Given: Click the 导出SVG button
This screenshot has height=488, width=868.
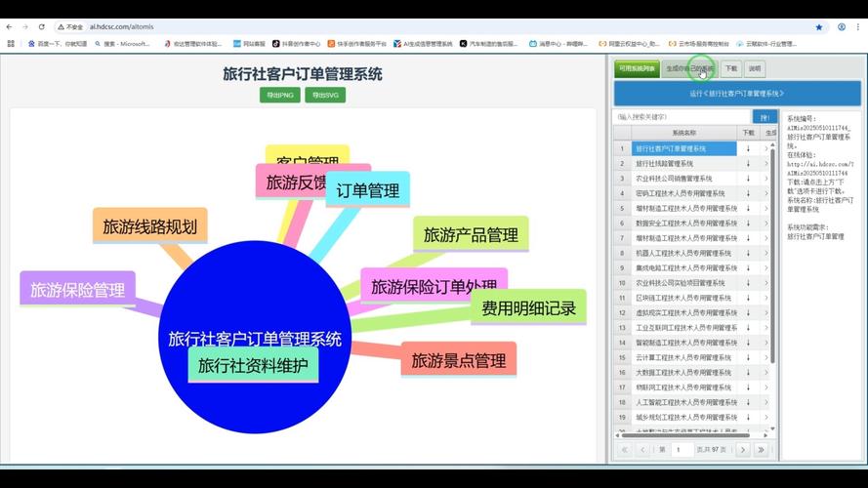Looking at the screenshot, I should 325,96.
